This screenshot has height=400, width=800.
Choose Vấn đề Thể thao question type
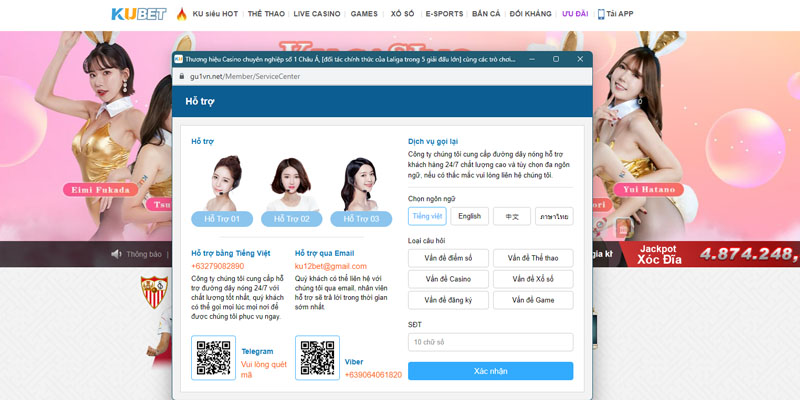click(533, 258)
